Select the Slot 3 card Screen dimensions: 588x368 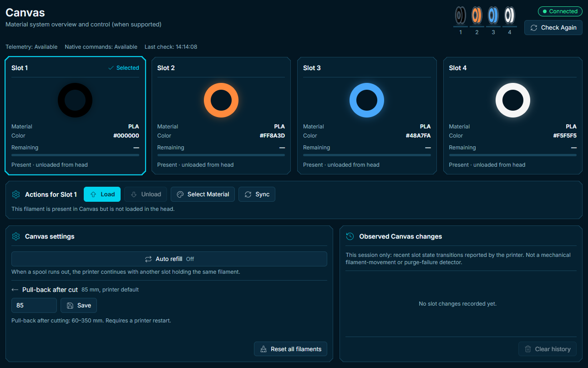pos(367,116)
